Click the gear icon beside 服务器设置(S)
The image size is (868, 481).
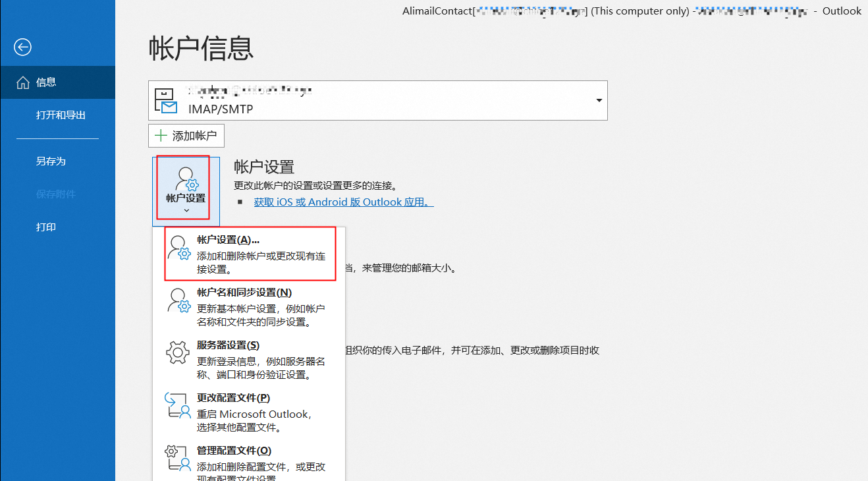(x=178, y=353)
